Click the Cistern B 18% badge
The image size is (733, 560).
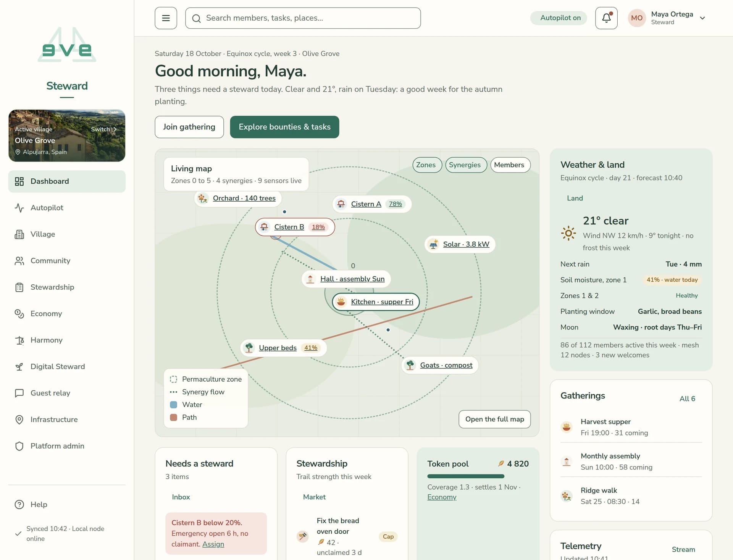point(318,227)
